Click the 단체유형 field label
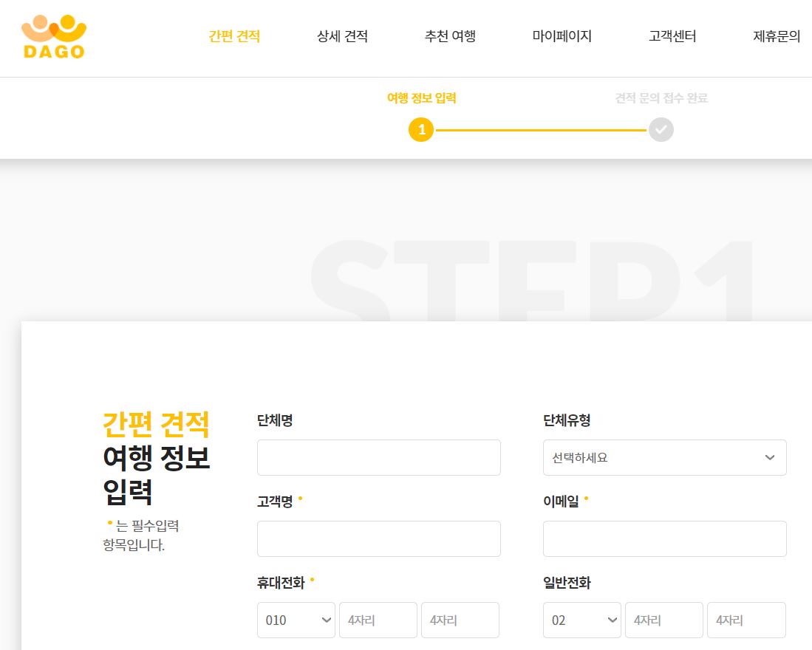 coord(567,420)
